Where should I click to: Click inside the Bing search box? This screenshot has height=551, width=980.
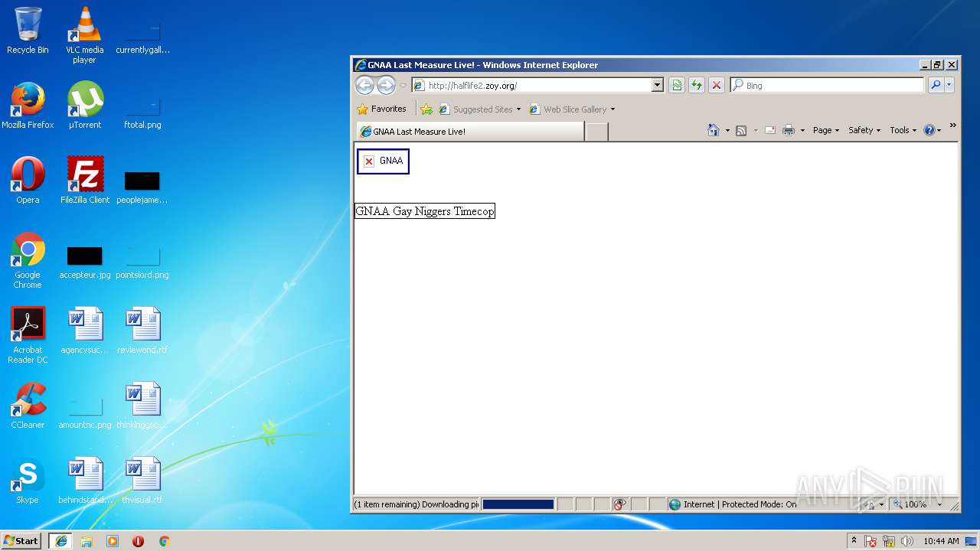click(827, 86)
